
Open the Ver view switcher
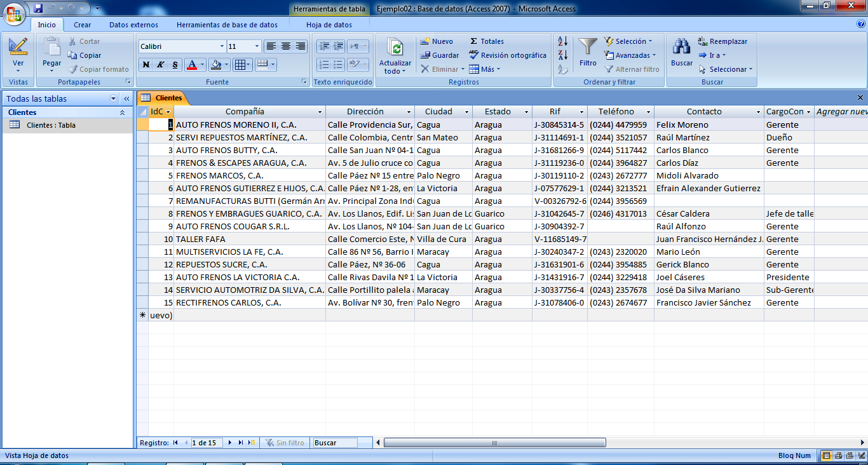click(x=18, y=56)
